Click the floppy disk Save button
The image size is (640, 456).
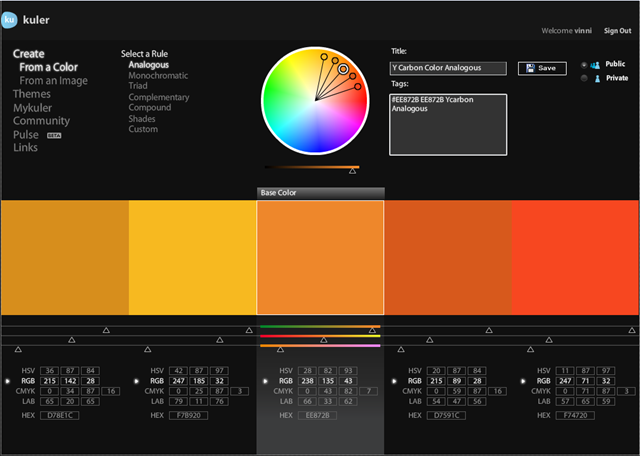(x=542, y=68)
